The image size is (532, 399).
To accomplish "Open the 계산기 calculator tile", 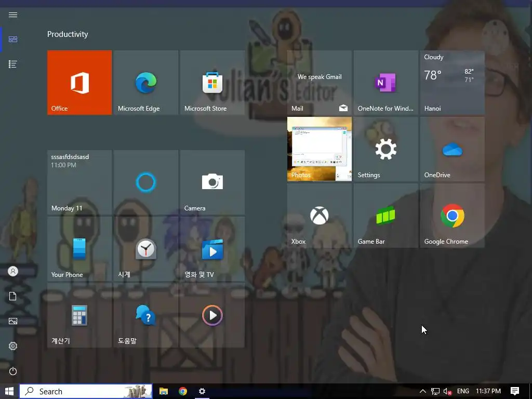I will click(x=79, y=315).
